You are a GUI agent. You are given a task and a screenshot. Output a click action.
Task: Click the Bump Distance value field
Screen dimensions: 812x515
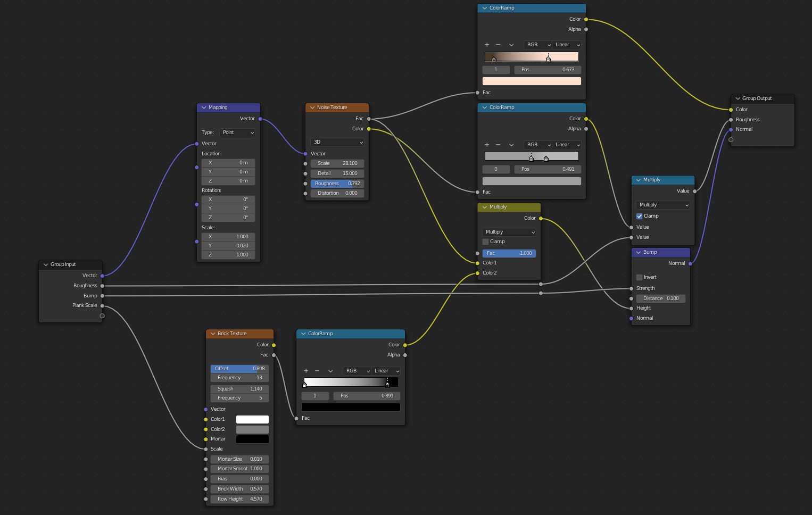pos(660,298)
